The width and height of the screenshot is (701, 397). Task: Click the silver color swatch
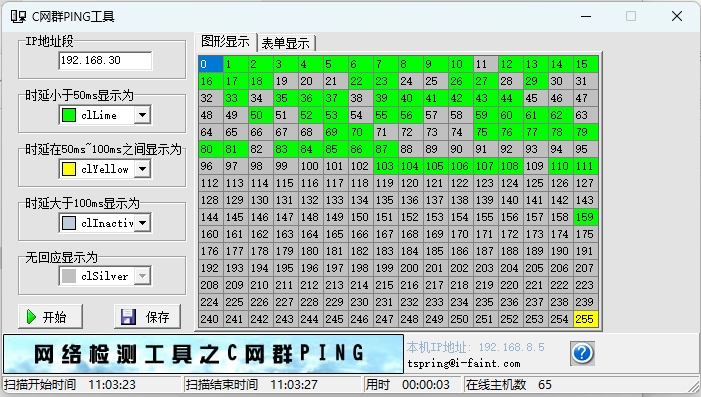(x=68, y=276)
